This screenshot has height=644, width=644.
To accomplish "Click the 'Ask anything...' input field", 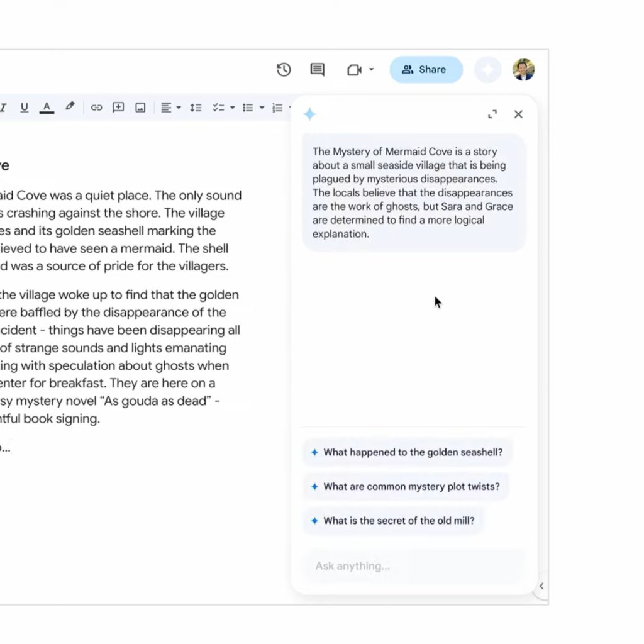I will (x=414, y=566).
